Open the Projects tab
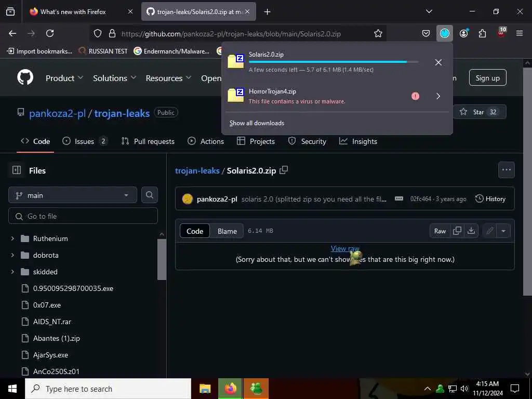Image resolution: width=532 pixels, height=399 pixels. pos(256,141)
